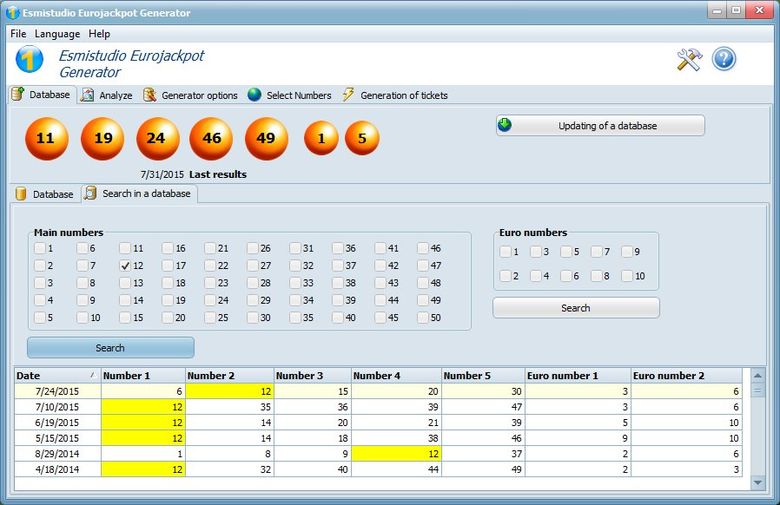Check main number 1 checkbox

(x=40, y=248)
